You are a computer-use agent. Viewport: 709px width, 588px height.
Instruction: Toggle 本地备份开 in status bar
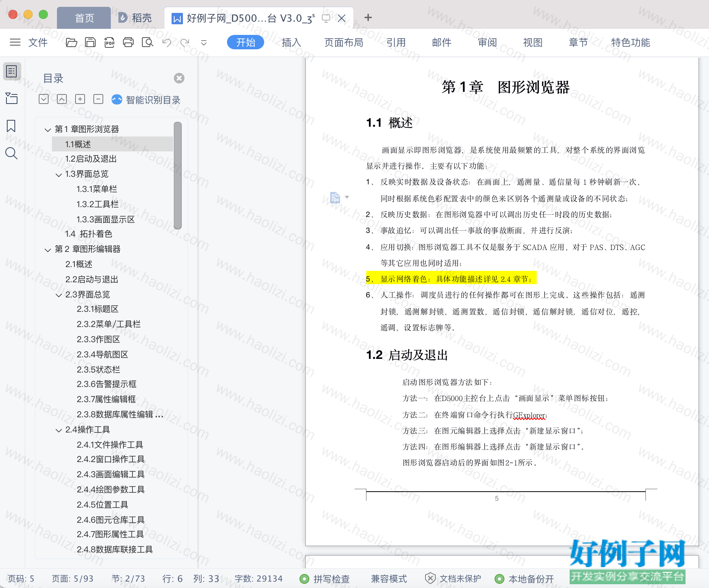click(x=525, y=579)
